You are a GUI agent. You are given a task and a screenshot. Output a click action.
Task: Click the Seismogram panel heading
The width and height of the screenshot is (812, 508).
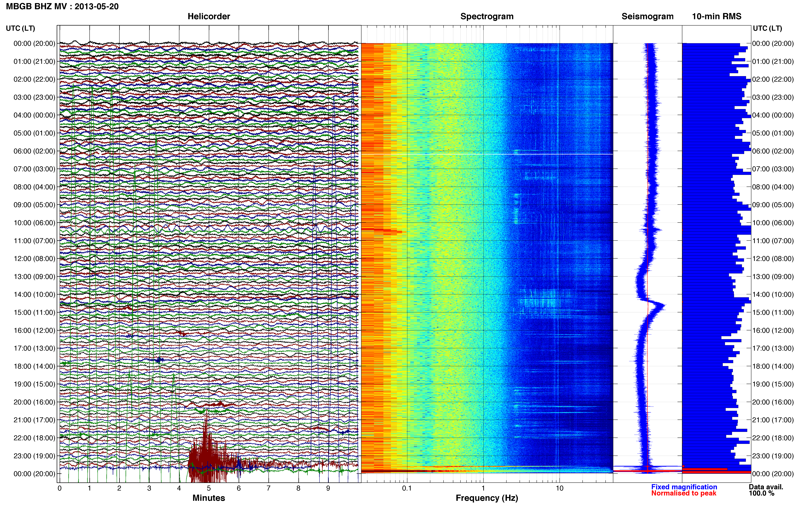[648, 16]
